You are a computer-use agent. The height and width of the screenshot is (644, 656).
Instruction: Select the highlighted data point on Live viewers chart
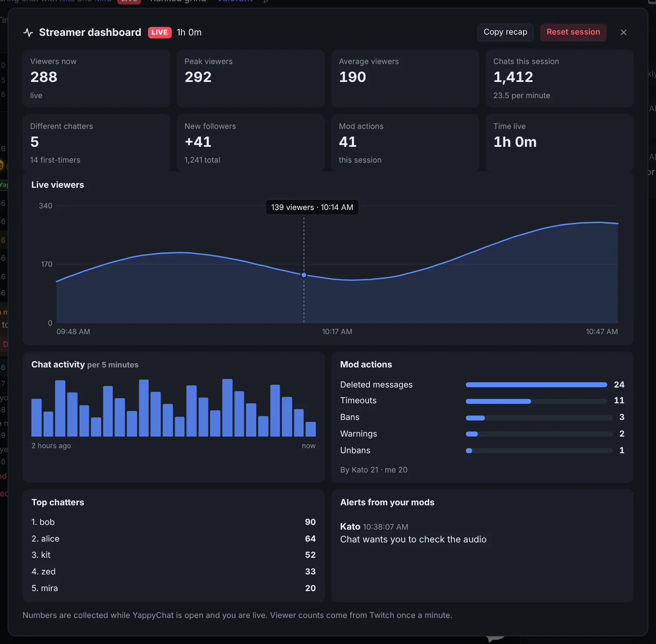[304, 275]
